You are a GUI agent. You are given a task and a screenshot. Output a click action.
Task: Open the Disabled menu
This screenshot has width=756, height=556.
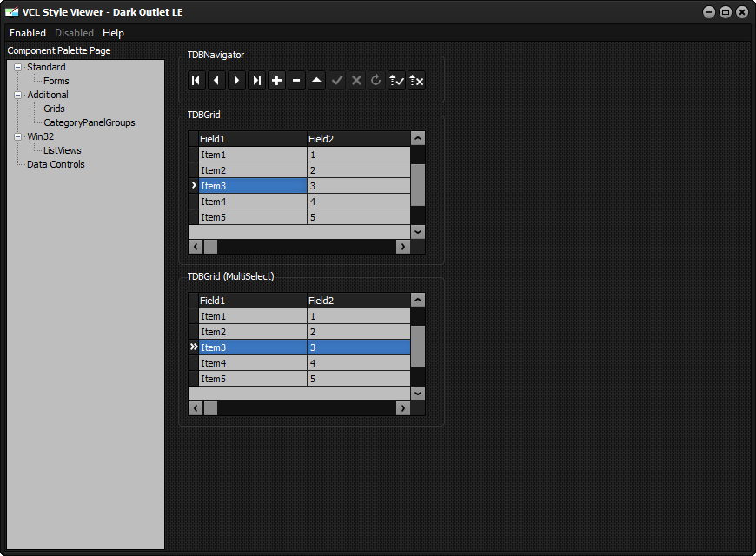tap(74, 33)
